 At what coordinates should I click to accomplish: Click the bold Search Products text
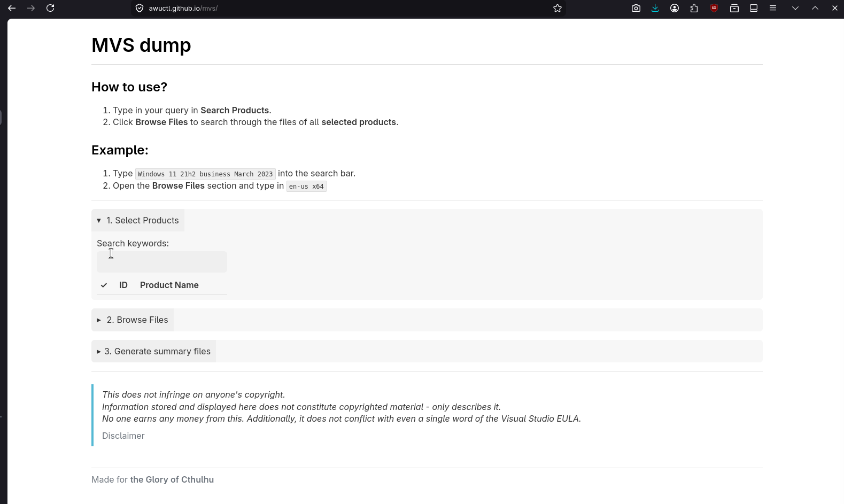click(x=235, y=110)
